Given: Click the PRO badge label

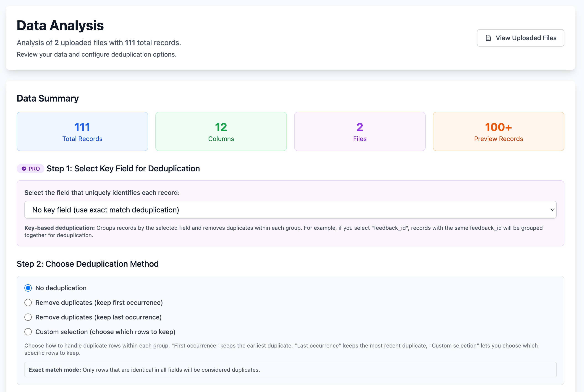Looking at the screenshot, I should [x=34, y=169].
